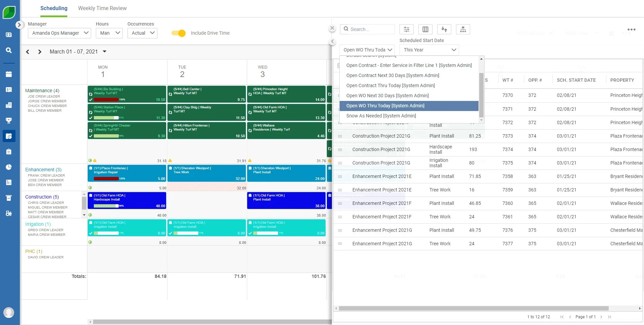Screen dimensions: 644x325
Task: Select the tractor equipment icon in the sidebar
Action: (9, 213)
